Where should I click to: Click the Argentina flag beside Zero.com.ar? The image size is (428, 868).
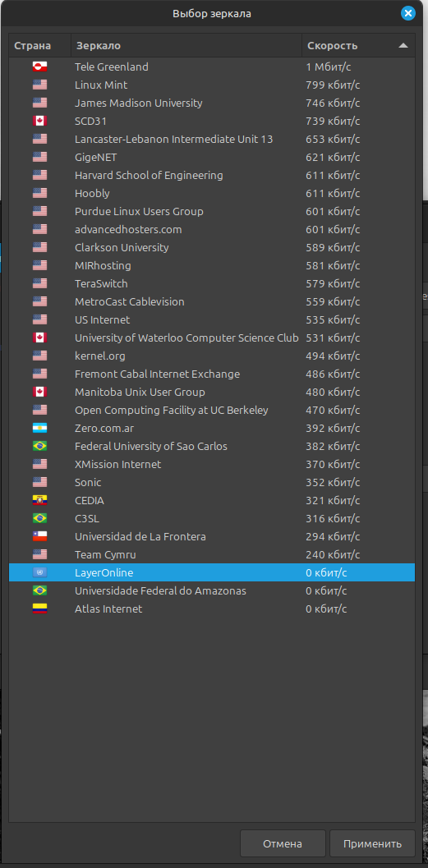[x=40, y=429]
